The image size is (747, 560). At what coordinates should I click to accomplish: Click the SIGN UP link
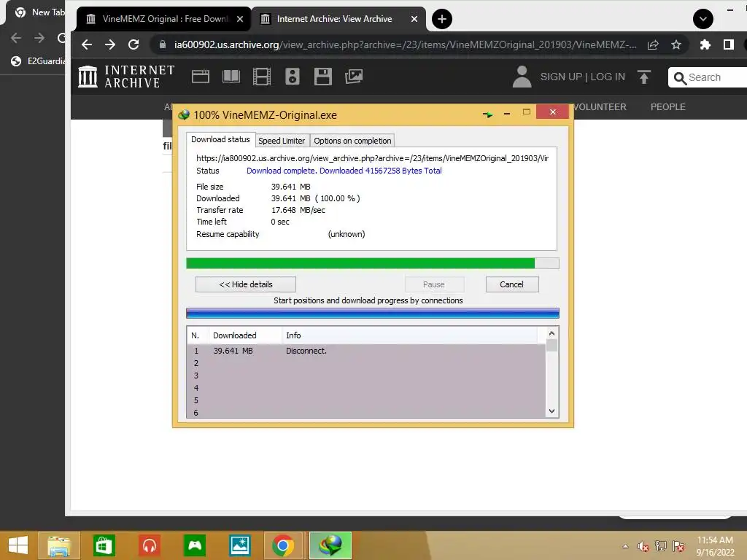(561, 77)
